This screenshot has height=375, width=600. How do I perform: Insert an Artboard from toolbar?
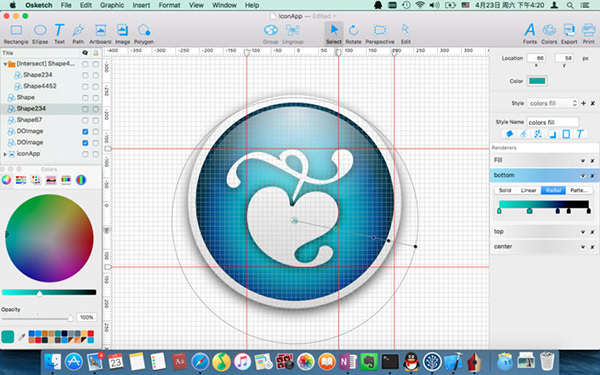[100, 34]
